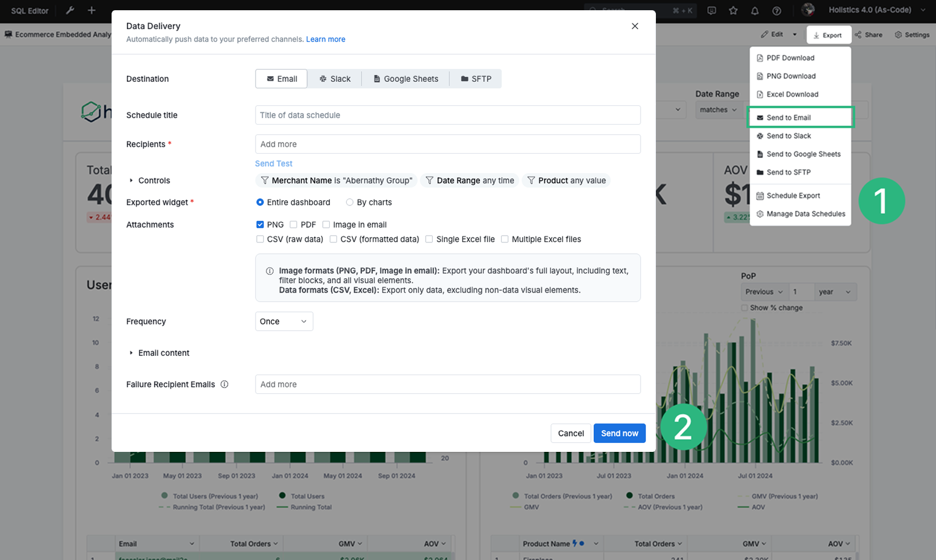This screenshot has height=560, width=936.
Task: Open the Frequency dropdown showing Once
Action: tap(284, 321)
